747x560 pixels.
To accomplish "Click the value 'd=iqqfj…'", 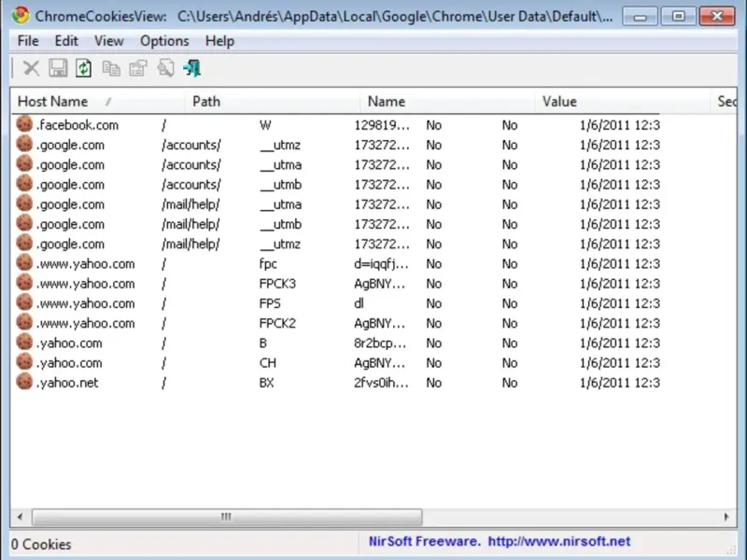I will pos(381,264).
